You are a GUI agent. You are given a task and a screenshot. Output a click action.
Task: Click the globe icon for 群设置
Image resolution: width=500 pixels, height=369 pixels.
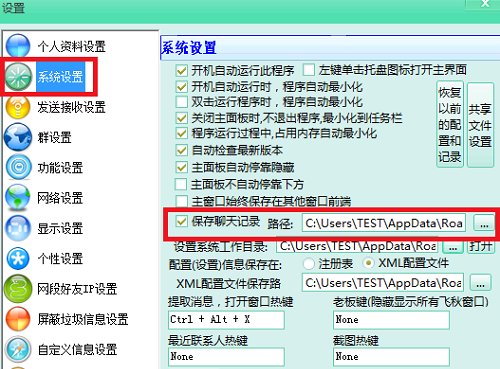18,137
